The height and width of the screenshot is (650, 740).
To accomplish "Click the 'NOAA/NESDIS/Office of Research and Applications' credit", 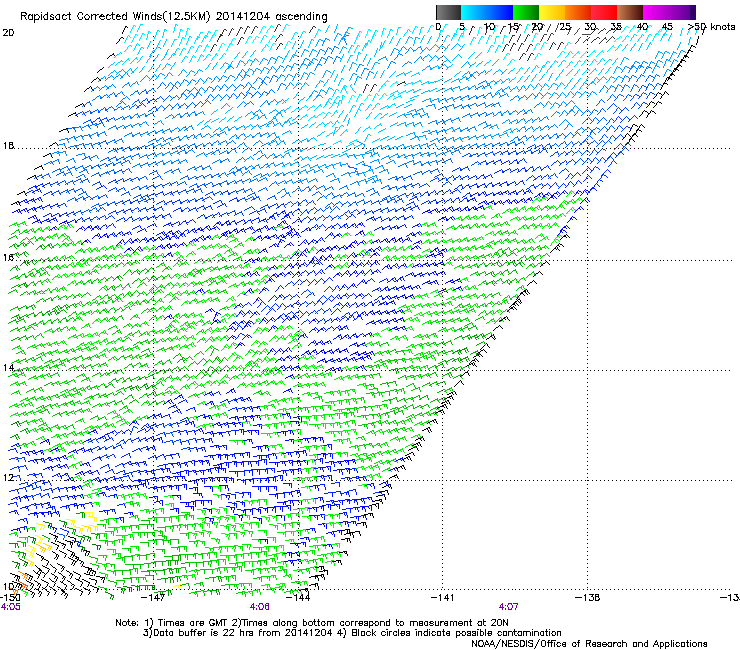I will tap(589, 644).
